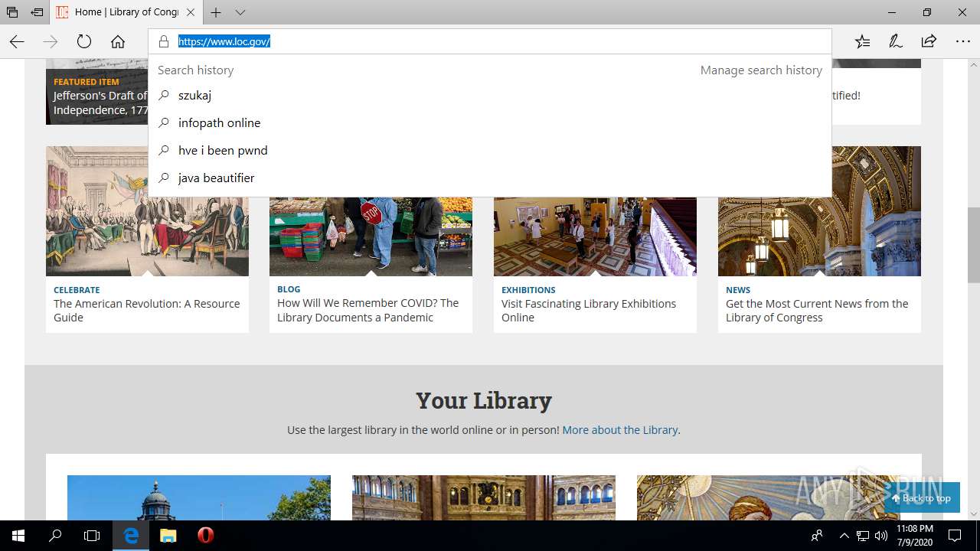Open Task View on taskbar
Image resolution: width=980 pixels, height=551 pixels.
click(92, 536)
